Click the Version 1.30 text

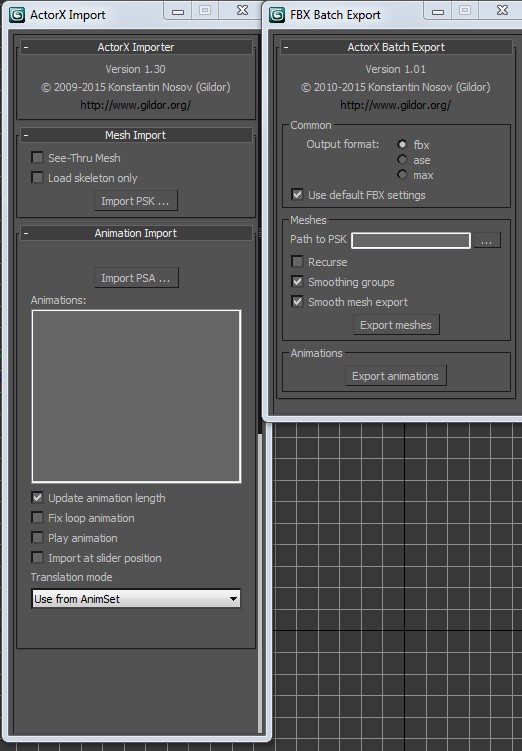coord(136,69)
